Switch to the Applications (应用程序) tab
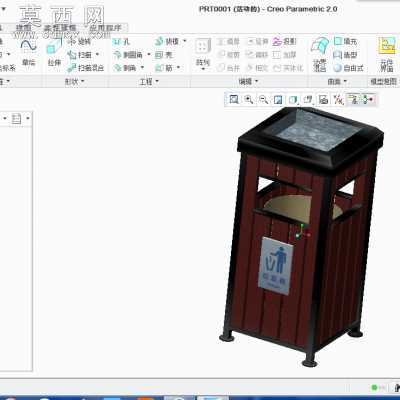The image size is (400, 400). coord(105,28)
